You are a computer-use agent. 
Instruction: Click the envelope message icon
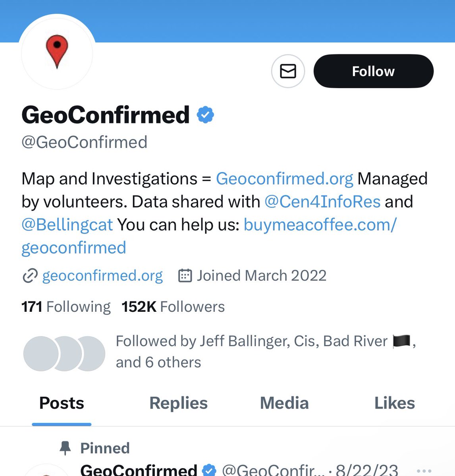pyautogui.click(x=288, y=71)
